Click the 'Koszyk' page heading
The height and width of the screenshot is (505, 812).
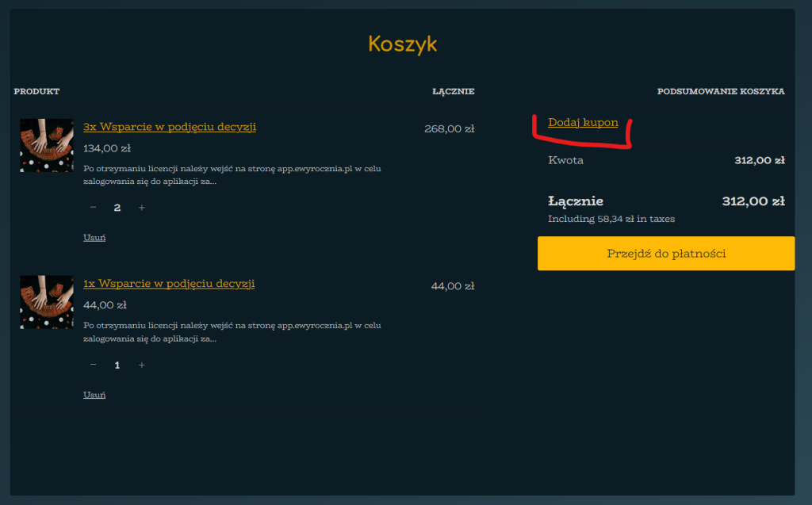(402, 44)
